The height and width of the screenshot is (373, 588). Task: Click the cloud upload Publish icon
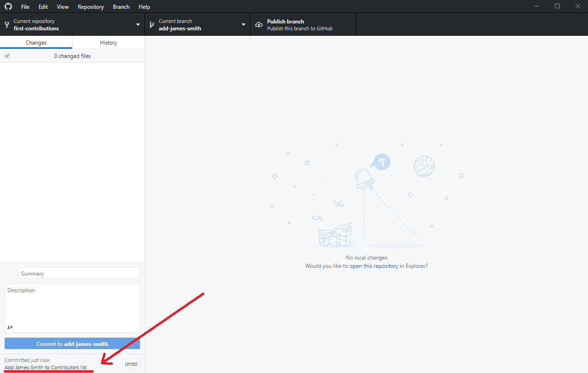click(259, 25)
